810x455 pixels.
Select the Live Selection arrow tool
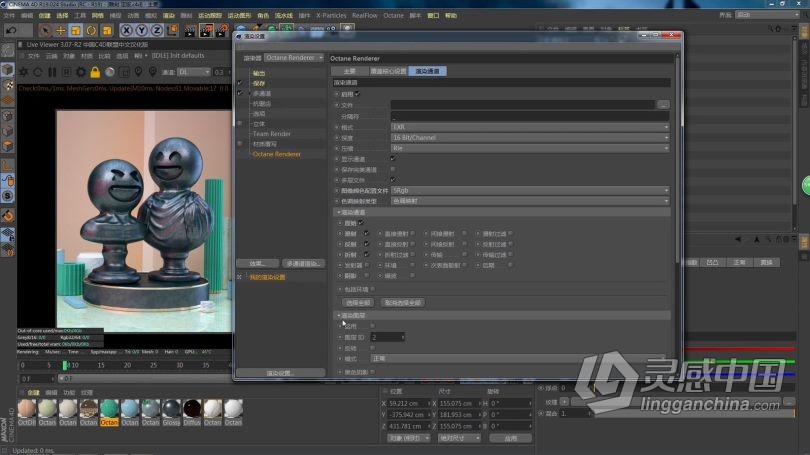45,30
